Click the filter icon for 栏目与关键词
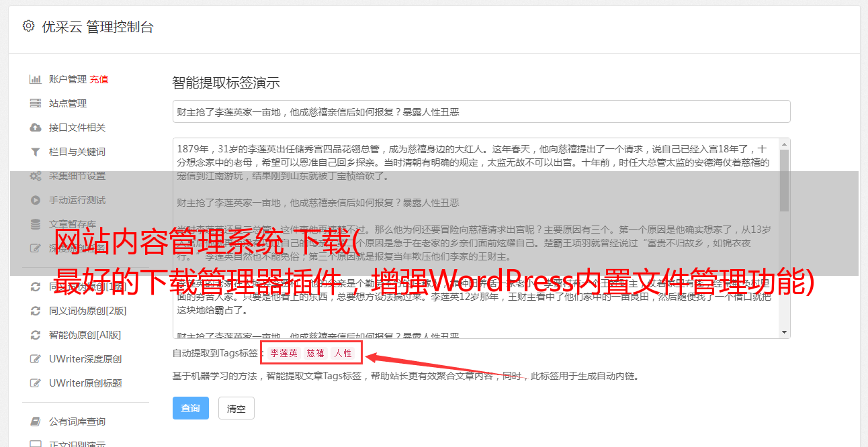This screenshot has width=868, height=447. click(x=36, y=152)
